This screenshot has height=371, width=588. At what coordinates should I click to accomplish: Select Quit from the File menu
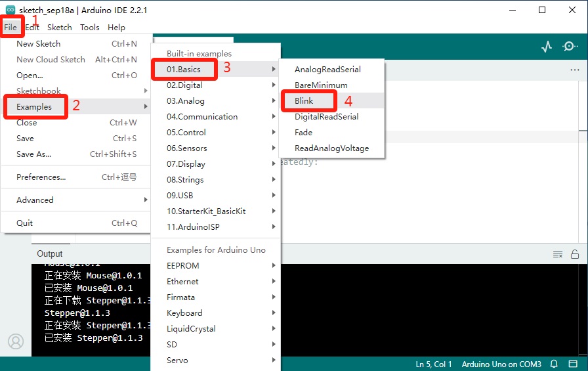point(76,223)
